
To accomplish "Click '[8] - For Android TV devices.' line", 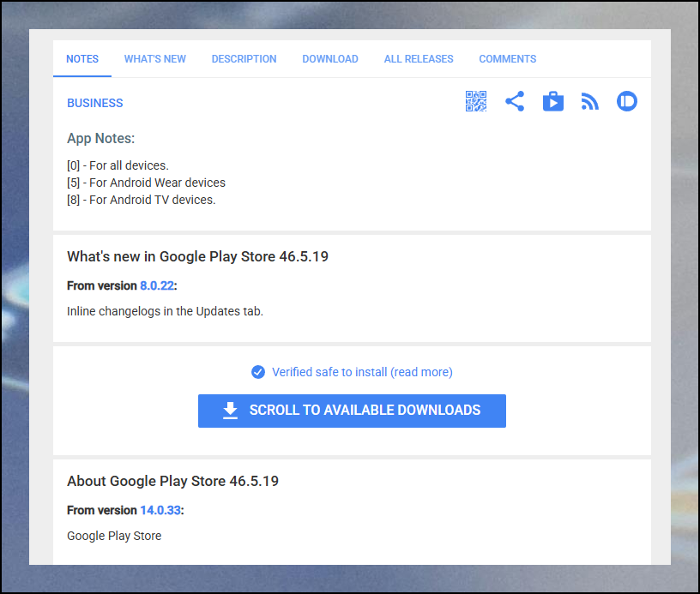I will coord(141,200).
